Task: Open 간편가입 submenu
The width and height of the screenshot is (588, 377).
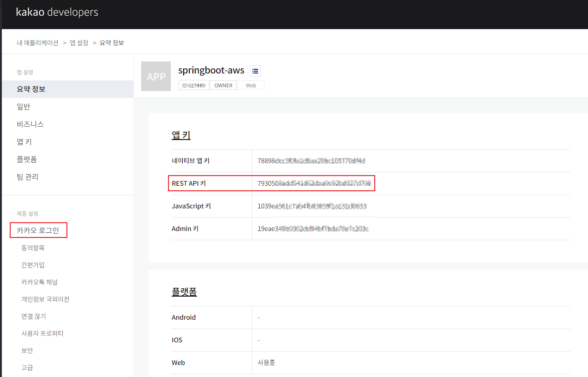Action: (x=33, y=265)
